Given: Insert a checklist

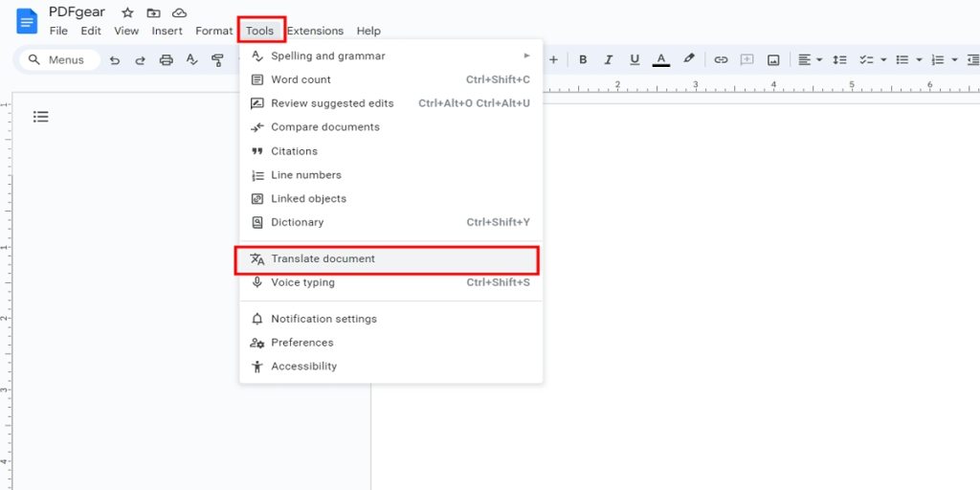Looking at the screenshot, I should click(865, 60).
